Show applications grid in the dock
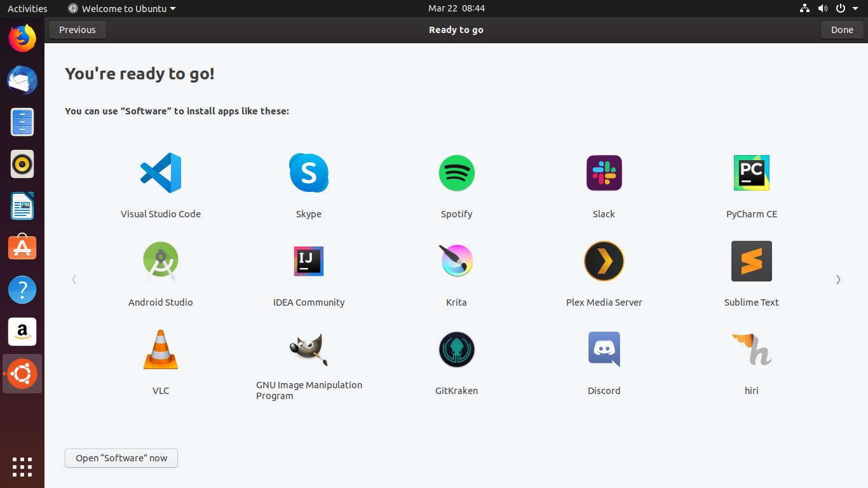868x488 pixels. 22,466
